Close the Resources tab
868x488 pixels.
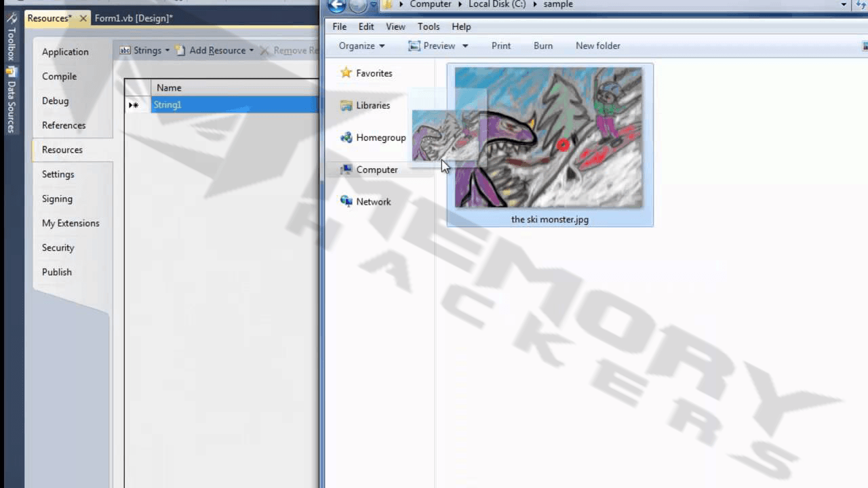[x=83, y=18]
